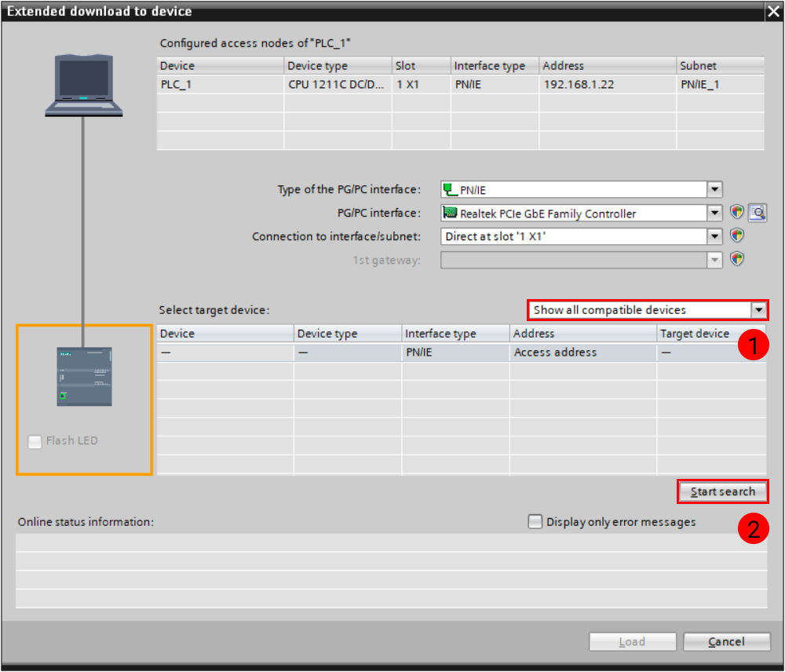Viewport: 785px width, 672px height.
Task: Click the Slot column header
Action: point(422,66)
